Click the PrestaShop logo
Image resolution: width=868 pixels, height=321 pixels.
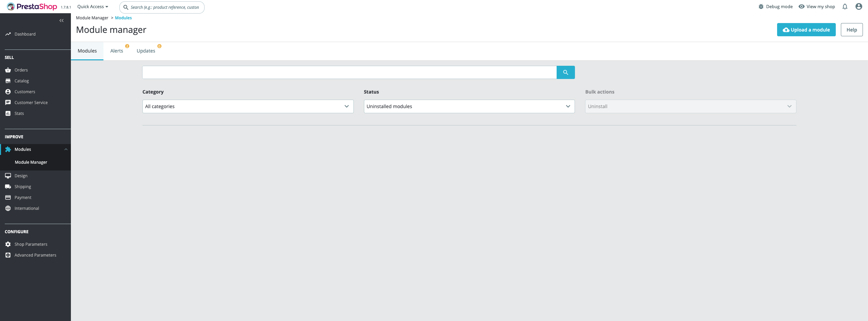click(x=32, y=6)
